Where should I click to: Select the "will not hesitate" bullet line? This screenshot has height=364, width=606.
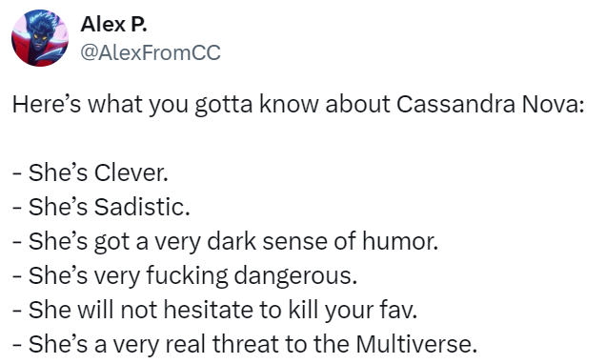tap(215, 310)
